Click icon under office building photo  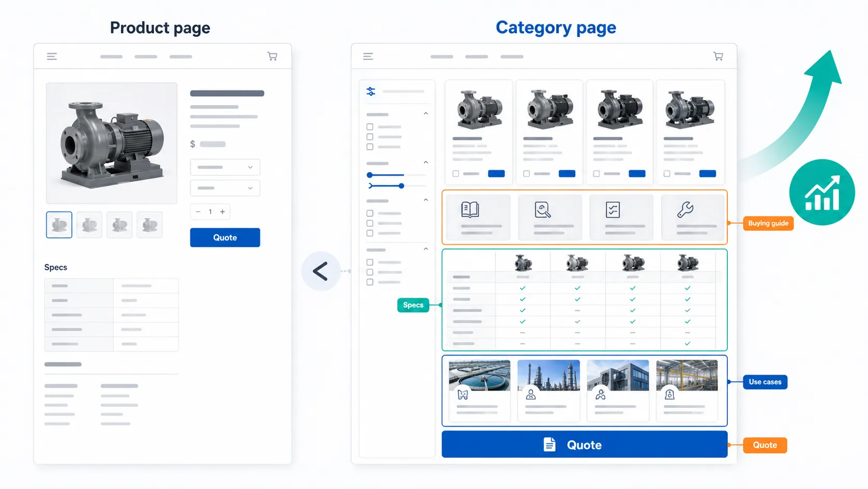pos(601,395)
